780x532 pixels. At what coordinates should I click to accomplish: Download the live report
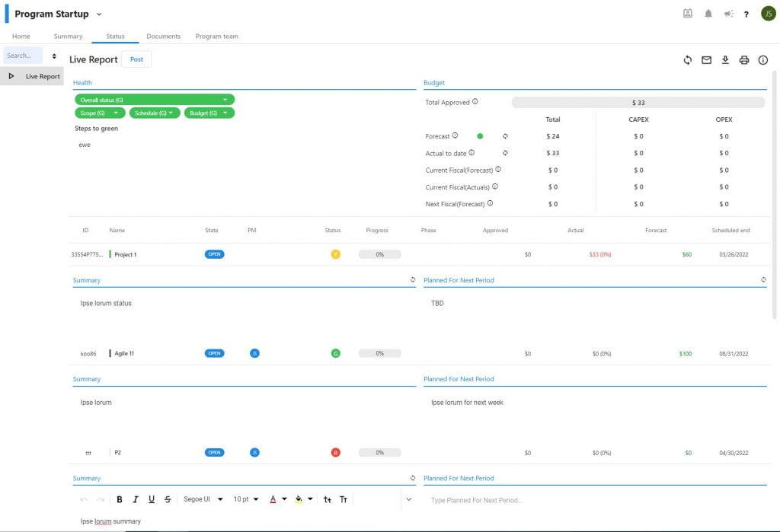click(x=725, y=60)
